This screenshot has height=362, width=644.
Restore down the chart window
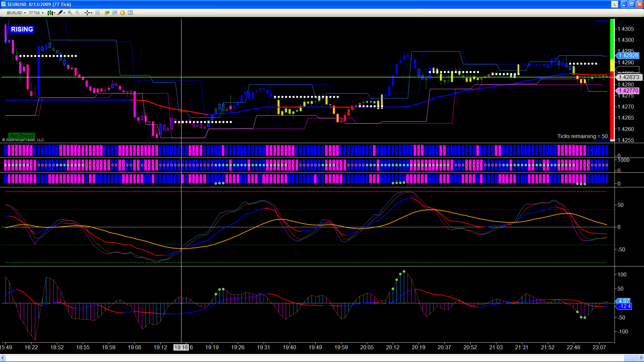click(632, 4)
